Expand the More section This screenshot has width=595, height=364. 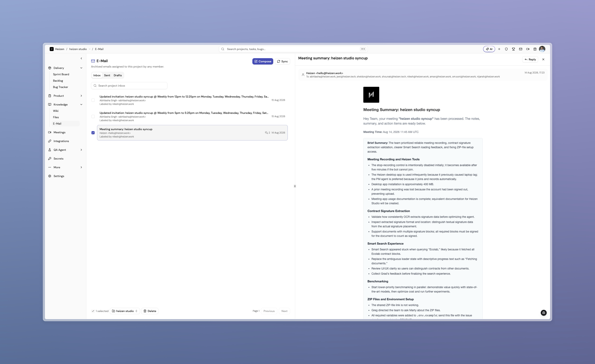click(x=81, y=167)
